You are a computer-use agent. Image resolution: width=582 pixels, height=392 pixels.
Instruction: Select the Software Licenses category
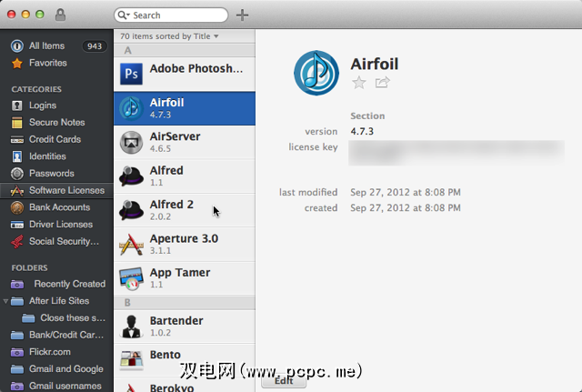pos(56,190)
